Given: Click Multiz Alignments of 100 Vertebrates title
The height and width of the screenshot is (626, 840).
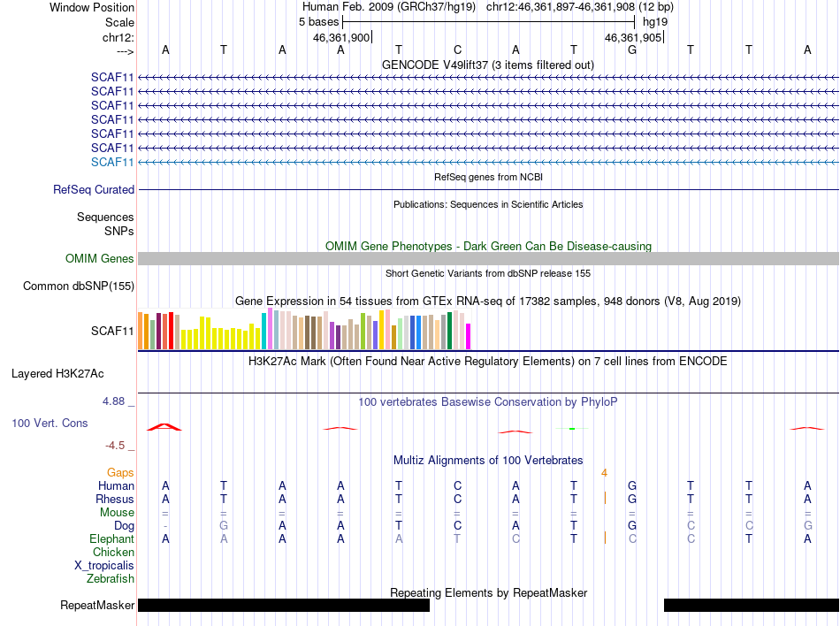Looking at the screenshot, I should click(488, 460).
